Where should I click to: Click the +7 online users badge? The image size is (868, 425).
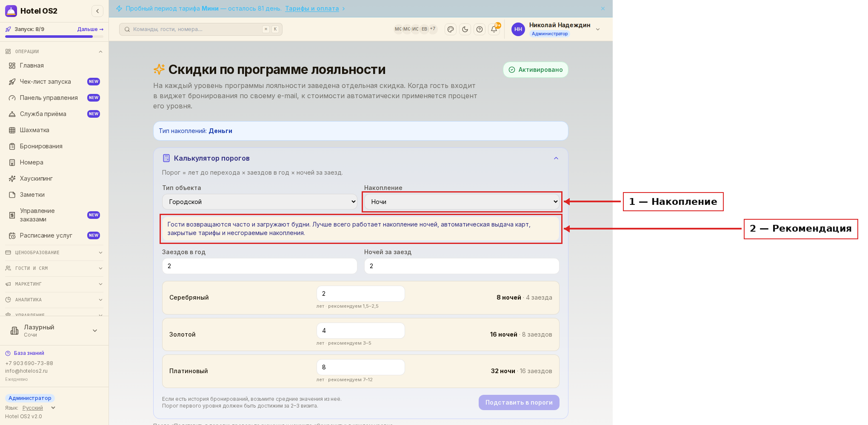click(x=433, y=29)
